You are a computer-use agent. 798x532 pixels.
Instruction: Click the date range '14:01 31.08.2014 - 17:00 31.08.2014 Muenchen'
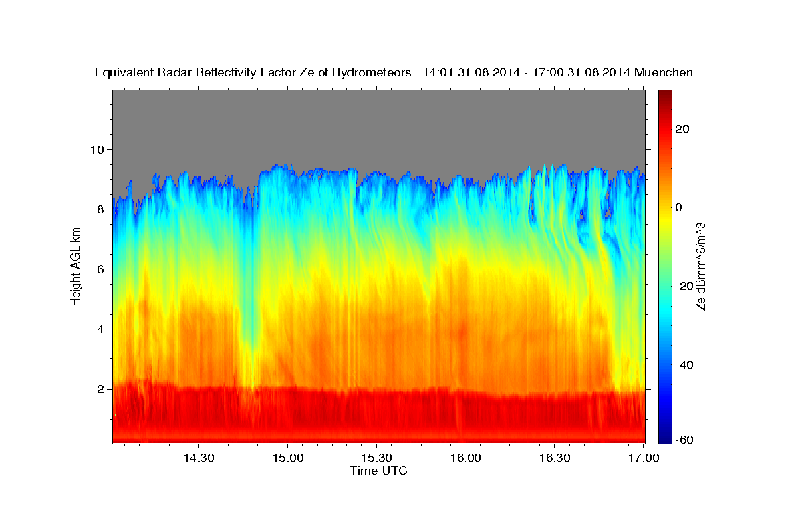557,73
